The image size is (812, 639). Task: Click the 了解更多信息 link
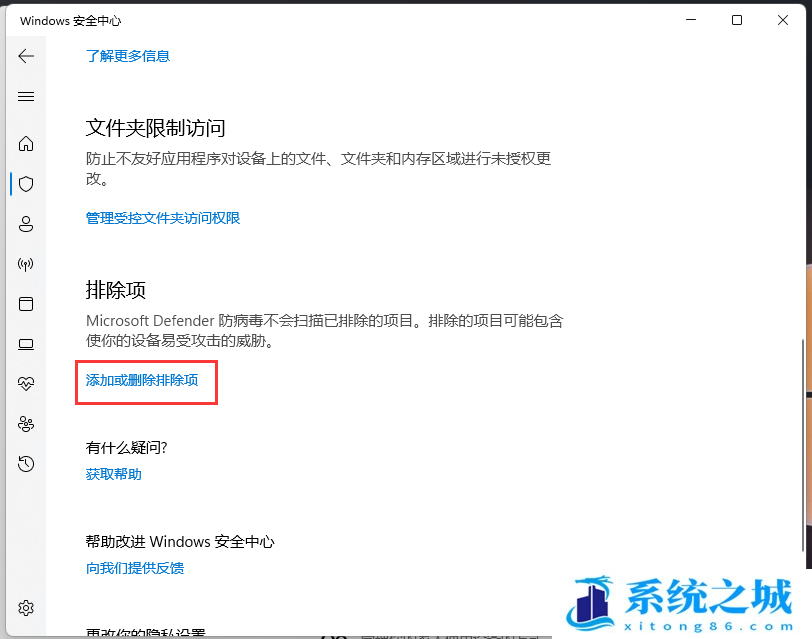128,56
